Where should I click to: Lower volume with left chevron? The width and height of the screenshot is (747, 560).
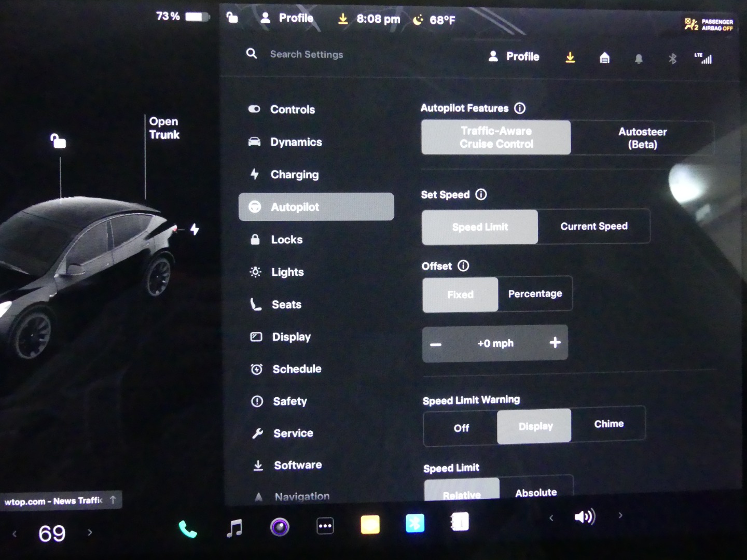click(551, 517)
